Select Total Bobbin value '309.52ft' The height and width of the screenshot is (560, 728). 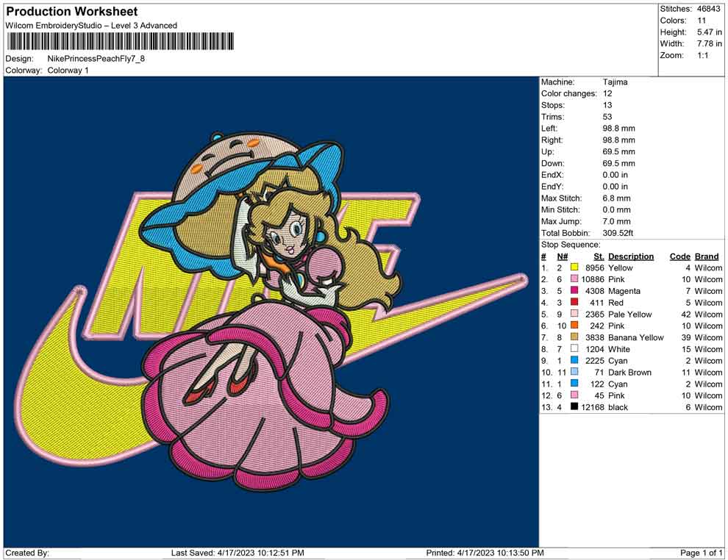[618, 233]
